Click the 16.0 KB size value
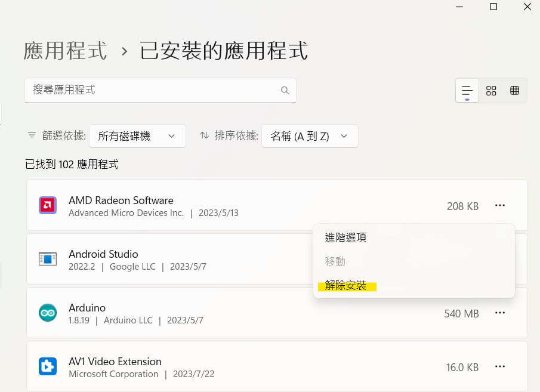540x392 pixels. point(462,367)
